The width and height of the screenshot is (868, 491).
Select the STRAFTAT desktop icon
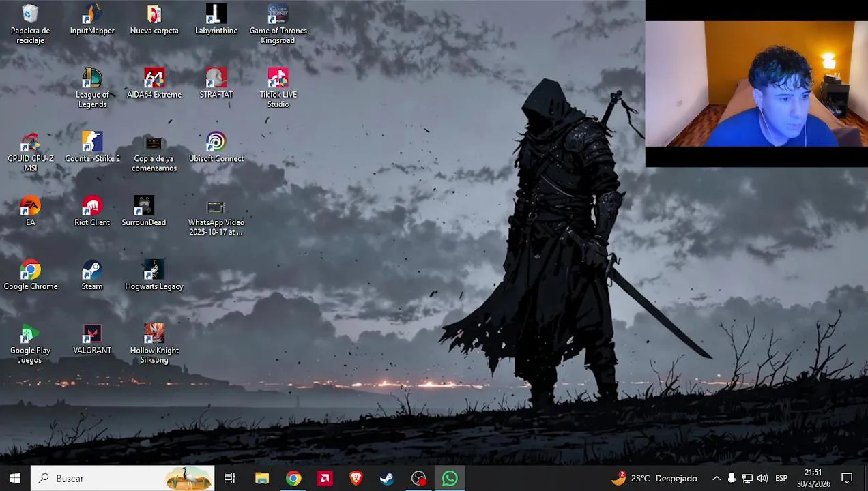pos(216,83)
